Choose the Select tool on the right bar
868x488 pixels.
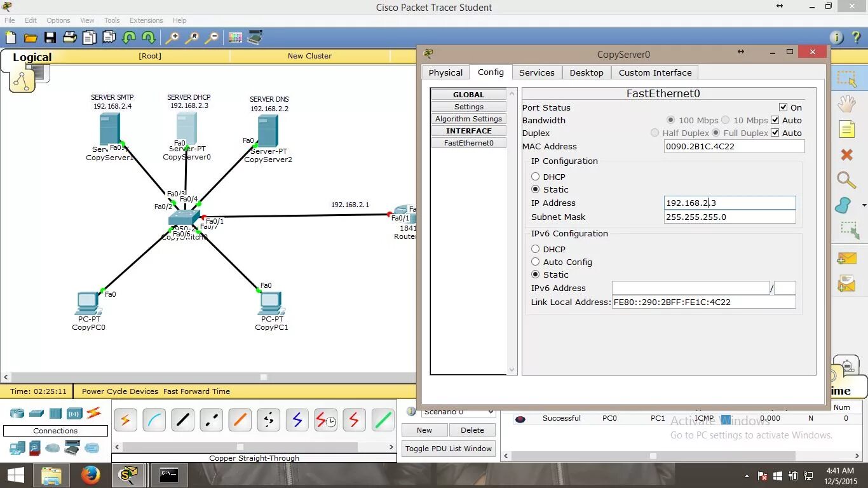(846, 79)
